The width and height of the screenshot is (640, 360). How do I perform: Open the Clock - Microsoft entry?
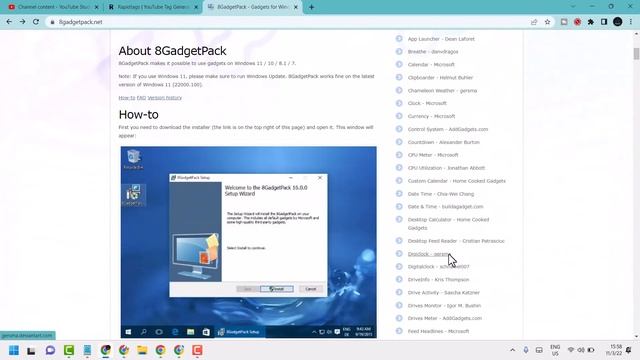pos(427,103)
